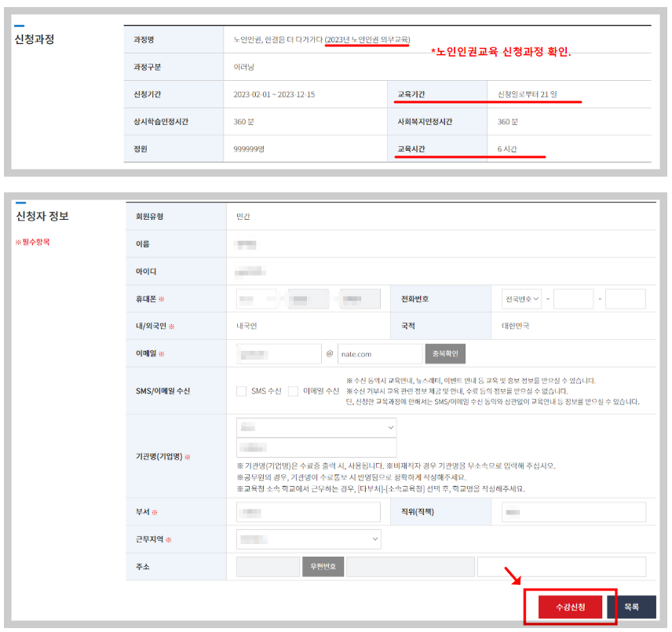The height and width of the screenshot is (632, 672).
Task: Click the middle 휴대폰 number field
Action: pyautogui.click(x=309, y=299)
